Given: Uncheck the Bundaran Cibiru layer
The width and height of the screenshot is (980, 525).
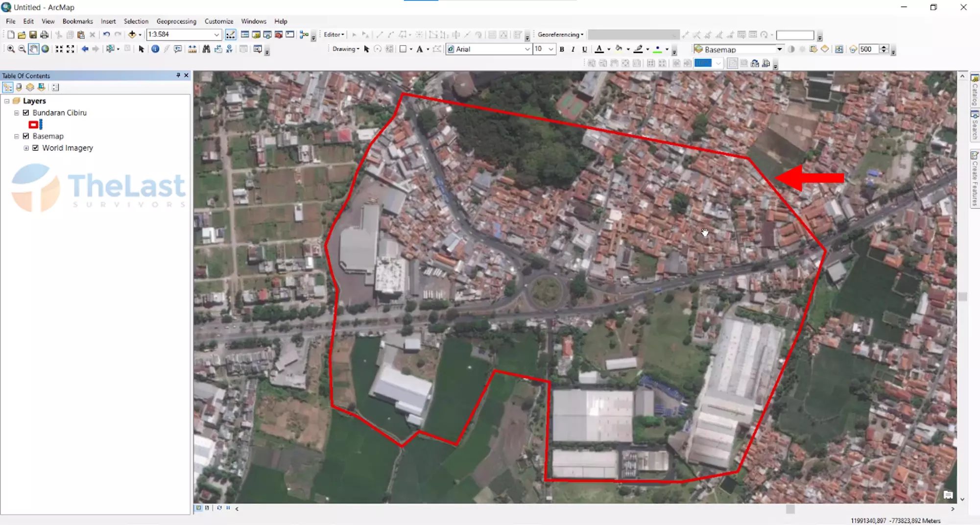Looking at the screenshot, I should (26, 113).
